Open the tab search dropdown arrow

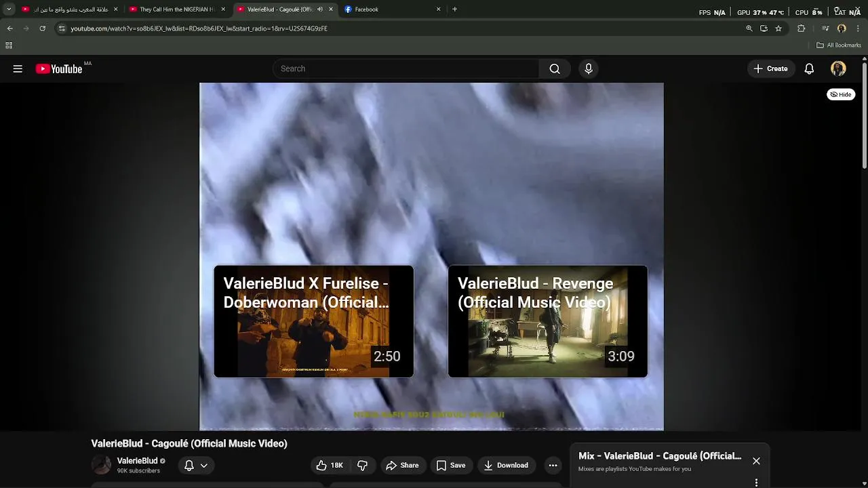click(9, 9)
